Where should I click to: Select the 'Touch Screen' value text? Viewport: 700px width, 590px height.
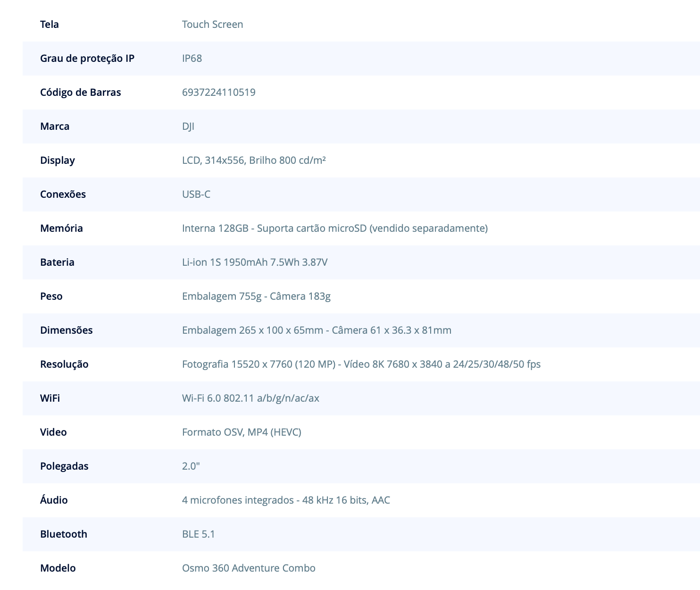tap(213, 25)
